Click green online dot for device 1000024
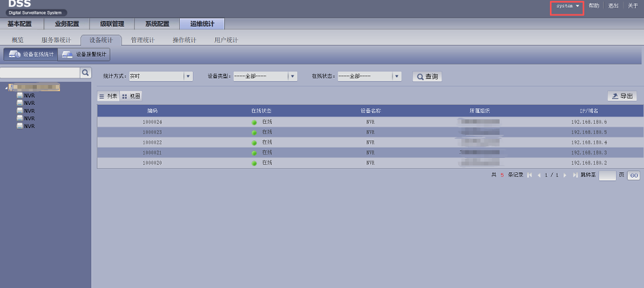 (255, 122)
